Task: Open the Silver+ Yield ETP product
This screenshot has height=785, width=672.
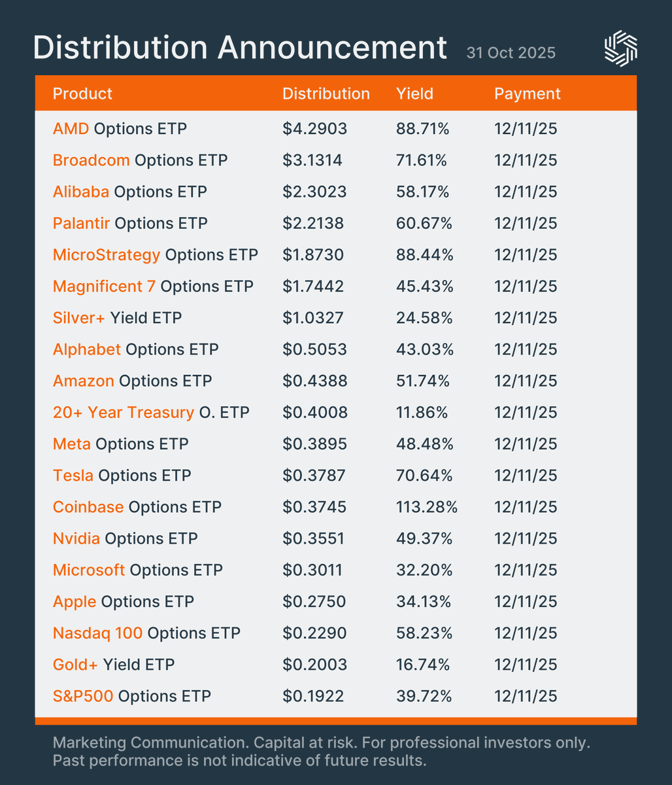Action: [x=117, y=318]
